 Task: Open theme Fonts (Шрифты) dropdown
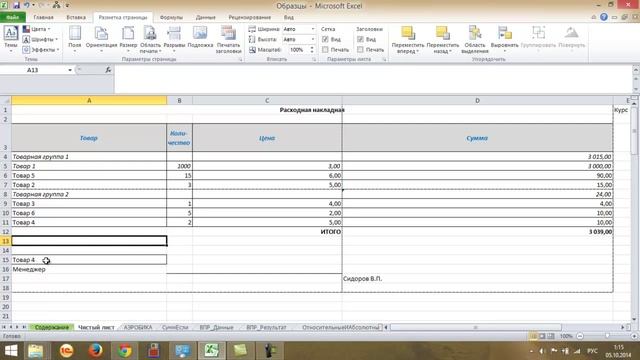[x=40, y=39]
